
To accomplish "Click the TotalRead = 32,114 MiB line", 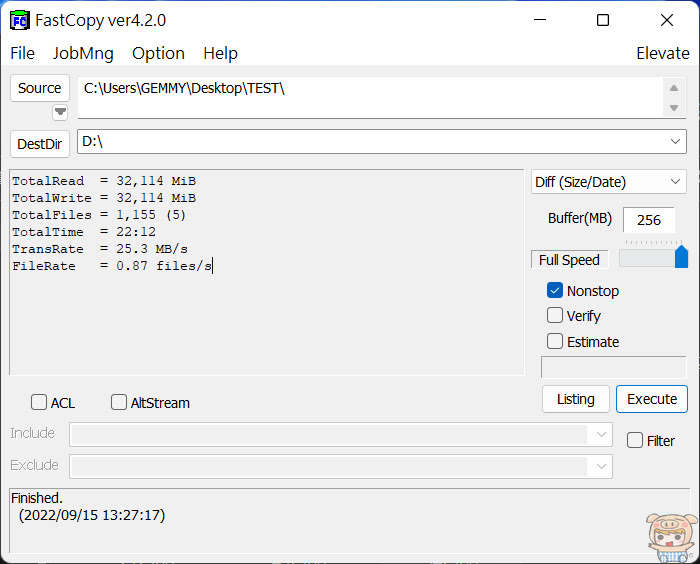I will [104, 181].
